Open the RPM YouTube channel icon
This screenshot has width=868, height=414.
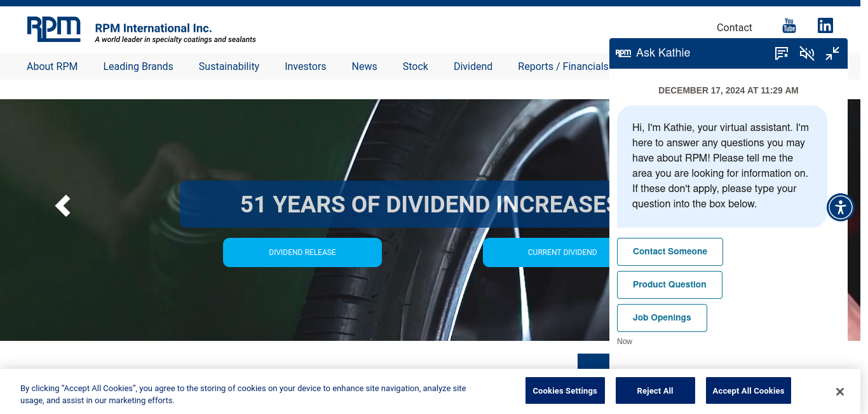click(789, 26)
